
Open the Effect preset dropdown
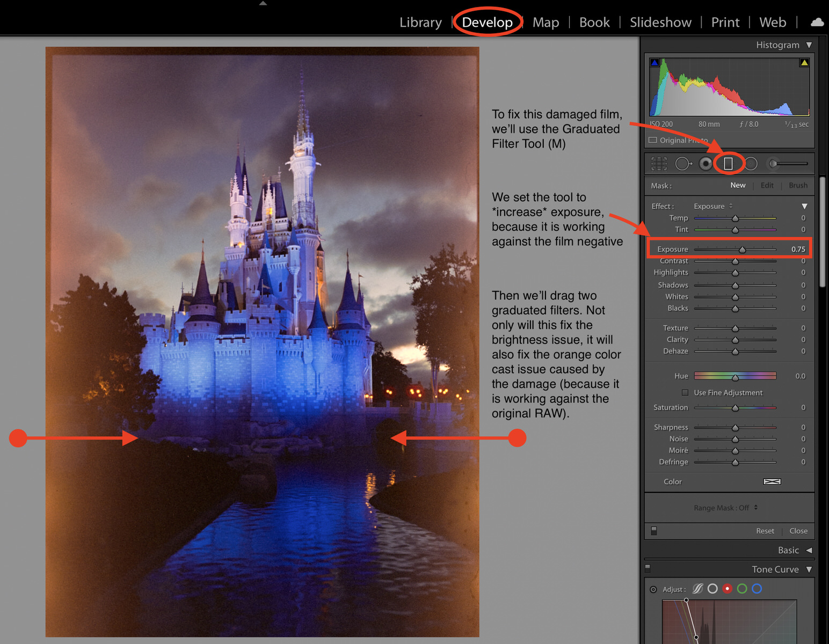(713, 206)
